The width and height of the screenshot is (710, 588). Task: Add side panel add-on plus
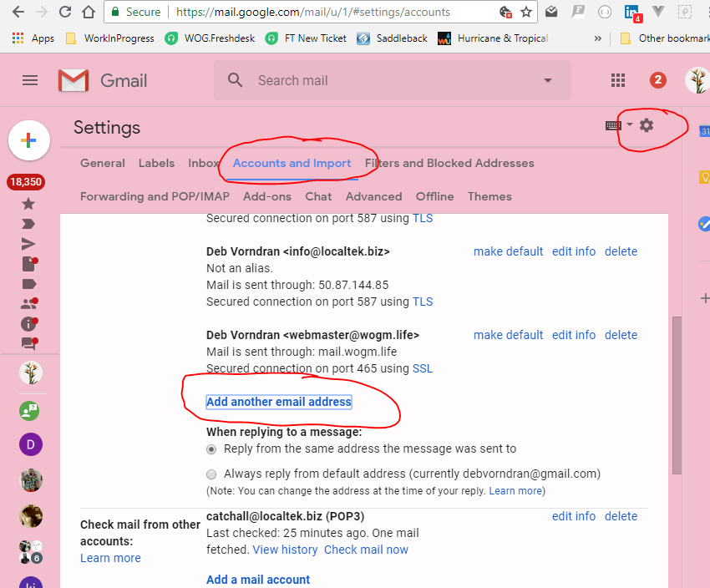[x=704, y=298]
